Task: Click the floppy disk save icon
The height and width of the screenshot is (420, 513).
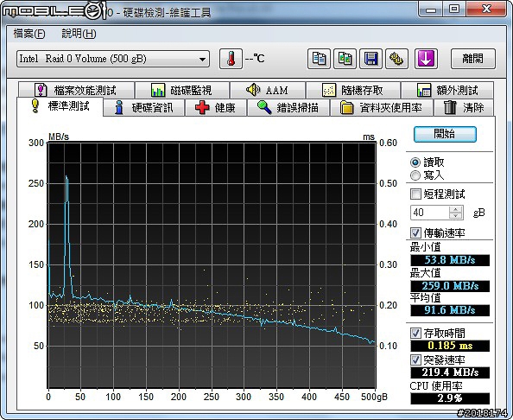Action: click(370, 59)
